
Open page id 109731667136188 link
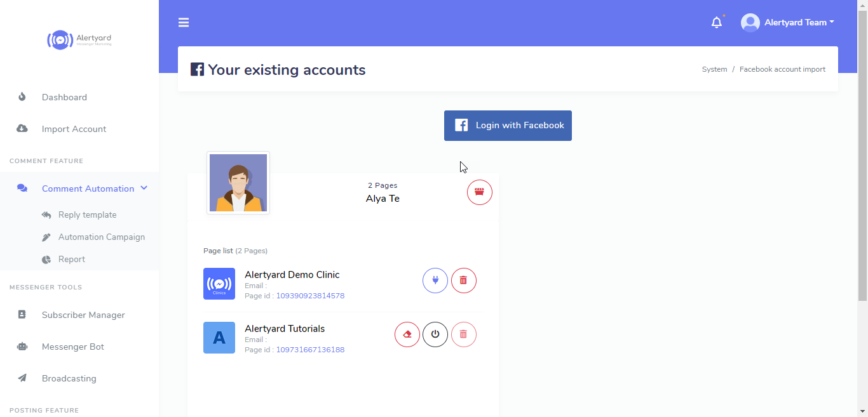310,350
